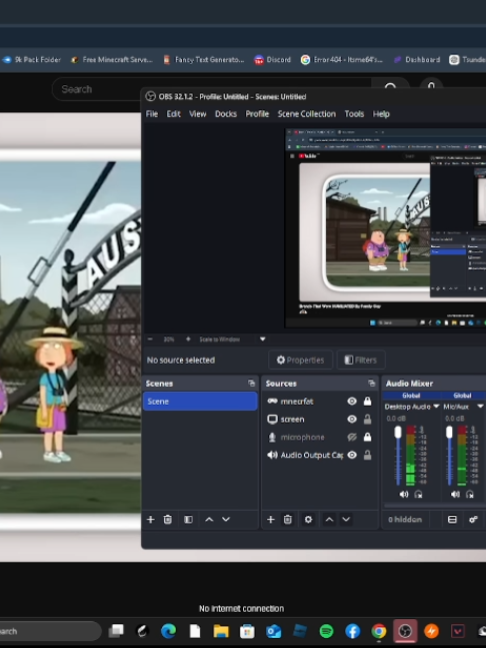This screenshot has height=648, width=486.
Task: Move source up with arrow icon
Action: (329, 519)
